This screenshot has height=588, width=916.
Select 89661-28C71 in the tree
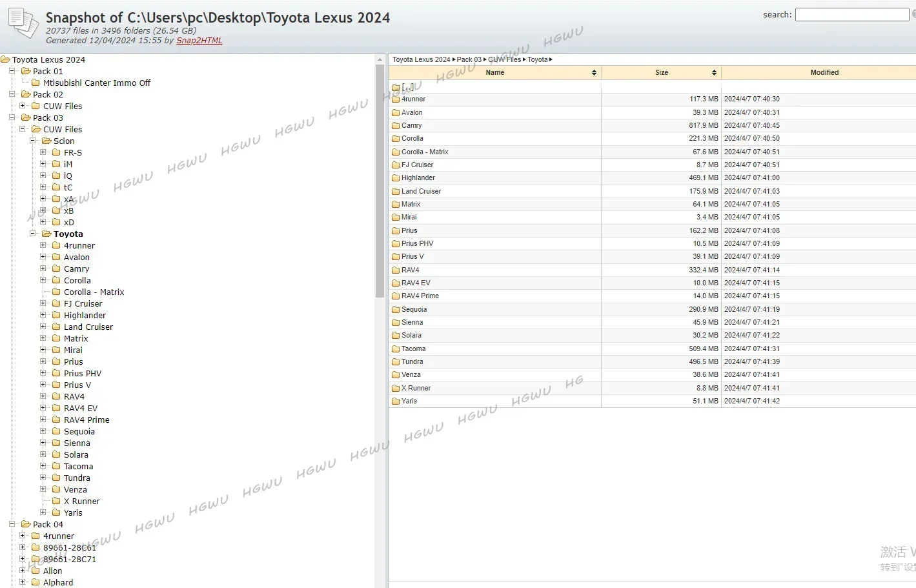pyautogui.click(x=70, y=559)
